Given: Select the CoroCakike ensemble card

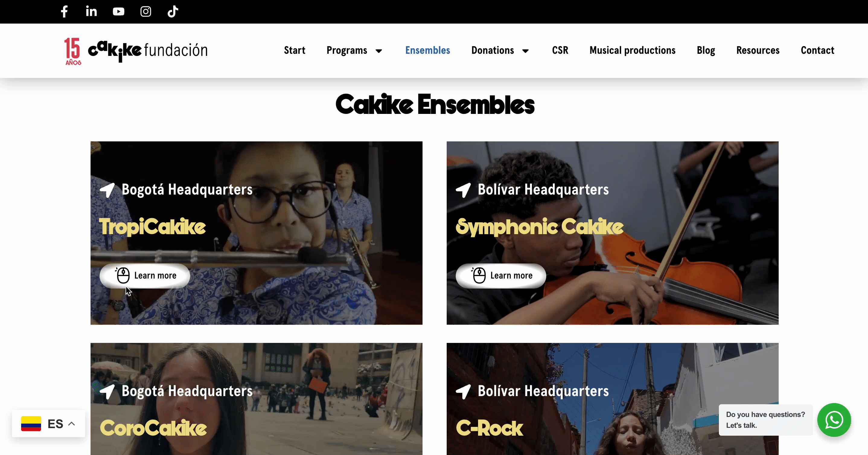Looking at the screenshot, I should [257, 399].
